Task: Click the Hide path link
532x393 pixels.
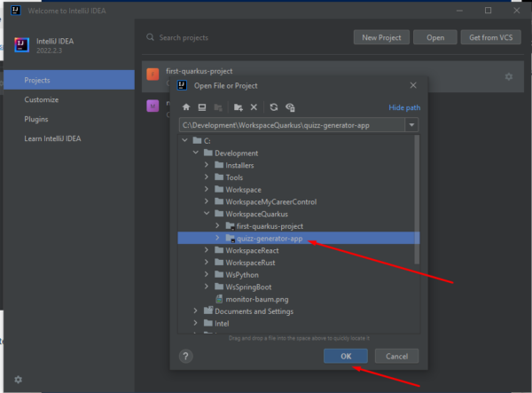Action: coord(404,107)
